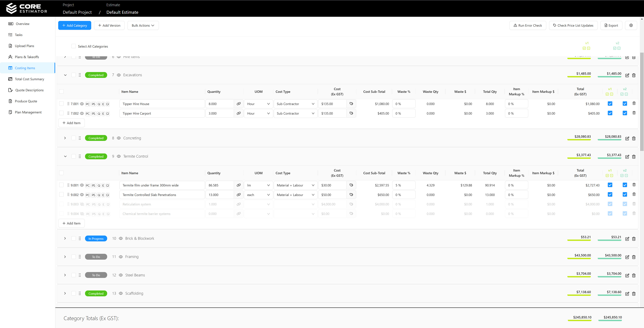The height and width of the screenshot is (328, 644).
Task: Go to Plans & Takeoffs in the sidebar
Action: point(27,57)
